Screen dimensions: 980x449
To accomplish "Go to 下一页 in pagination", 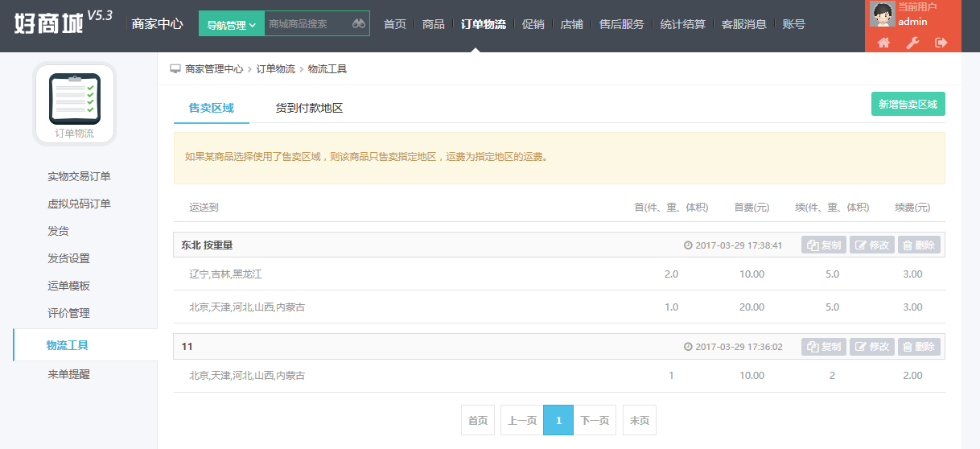I will [x=595, y=420].
